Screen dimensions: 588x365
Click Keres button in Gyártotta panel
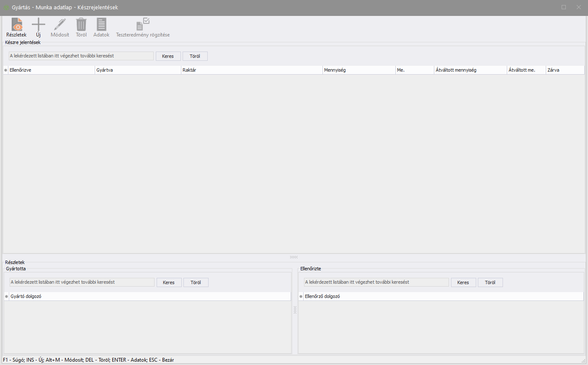click(x=169, y=282)
